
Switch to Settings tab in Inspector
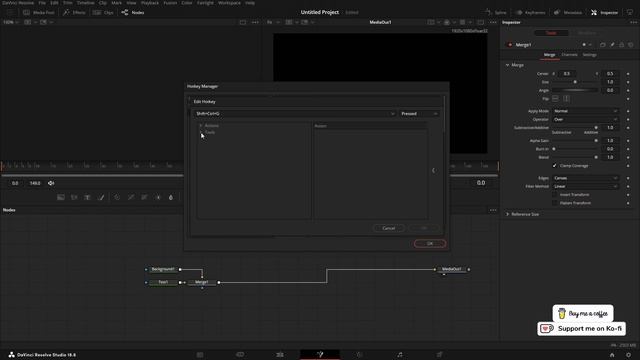tap(589, 55)
